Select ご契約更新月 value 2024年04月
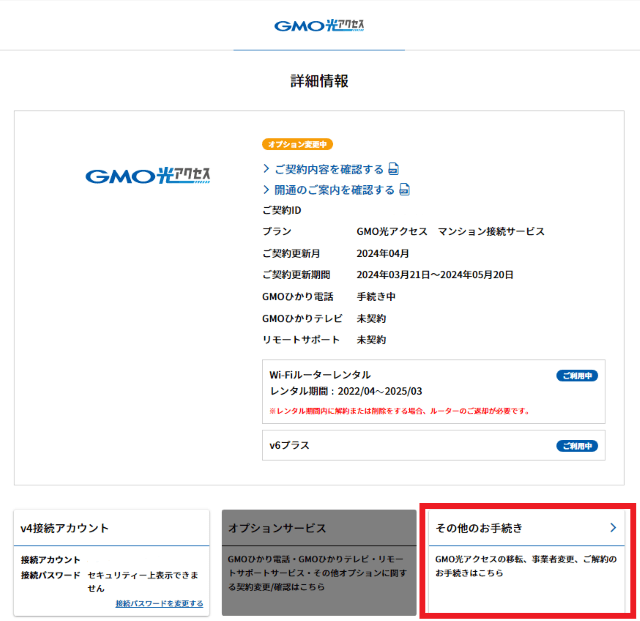 (x=383, y=254)
